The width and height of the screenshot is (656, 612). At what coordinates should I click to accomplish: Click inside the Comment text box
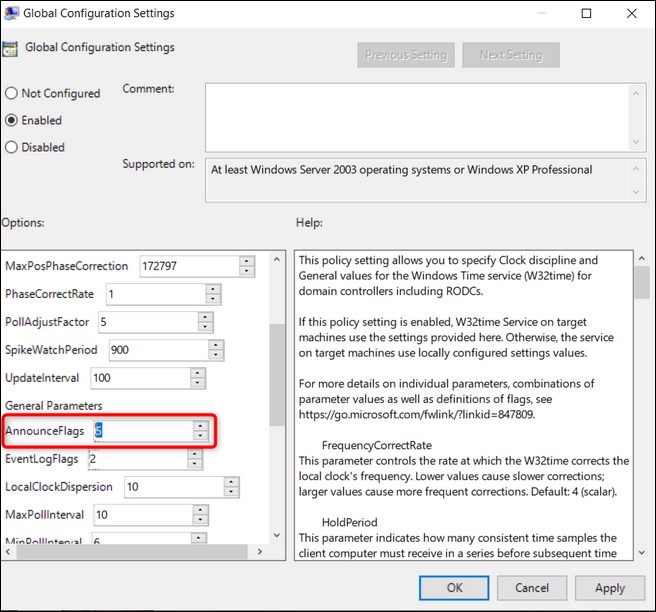click(x=418, y=116)
